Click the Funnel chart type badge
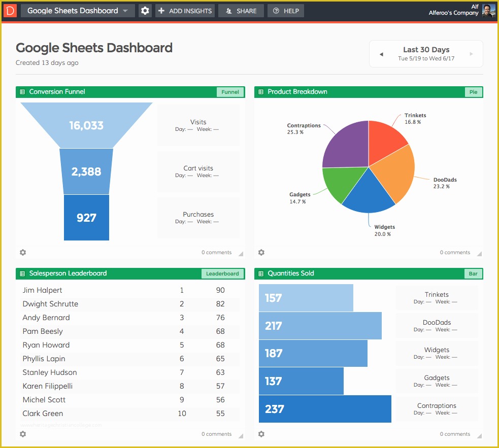Screen dimensions: 499x448 (x=229, y=92)
